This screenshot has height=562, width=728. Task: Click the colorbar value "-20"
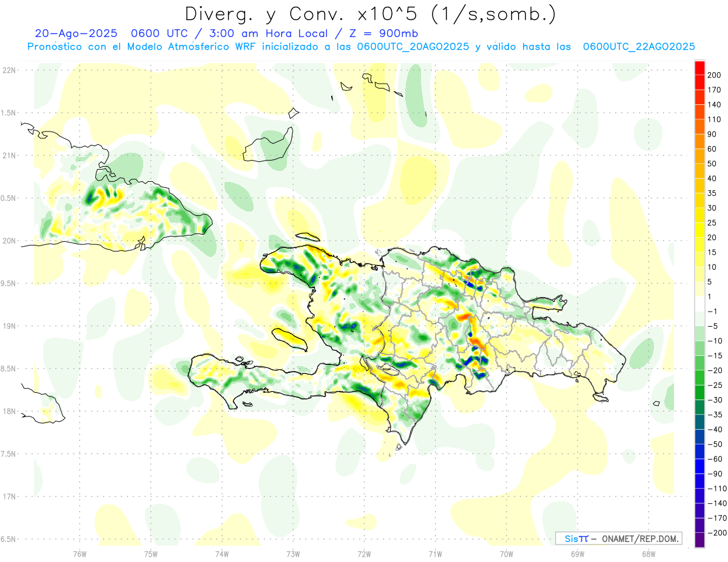715,370
